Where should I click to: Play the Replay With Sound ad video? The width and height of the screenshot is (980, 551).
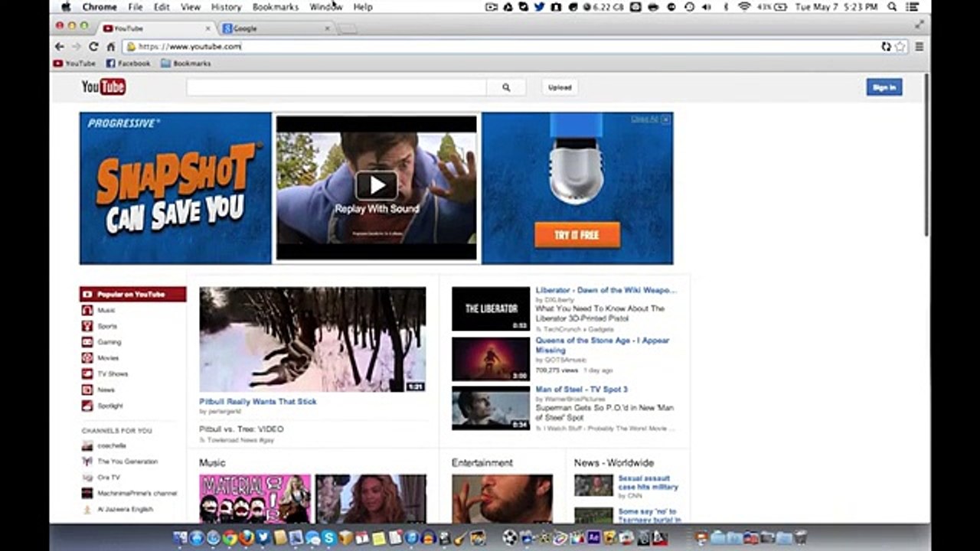click(x=376, y=184)
